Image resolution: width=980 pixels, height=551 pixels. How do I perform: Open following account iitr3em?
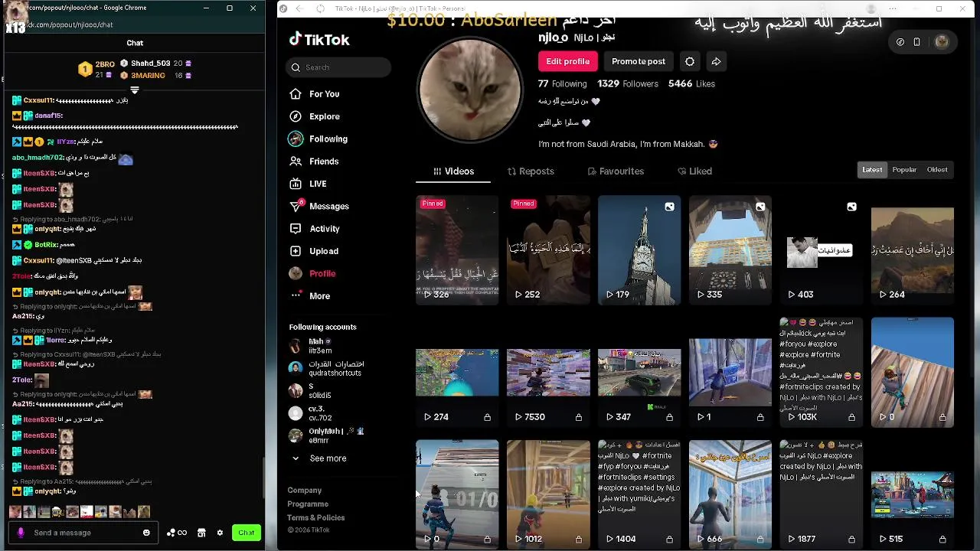click(310, 346)
